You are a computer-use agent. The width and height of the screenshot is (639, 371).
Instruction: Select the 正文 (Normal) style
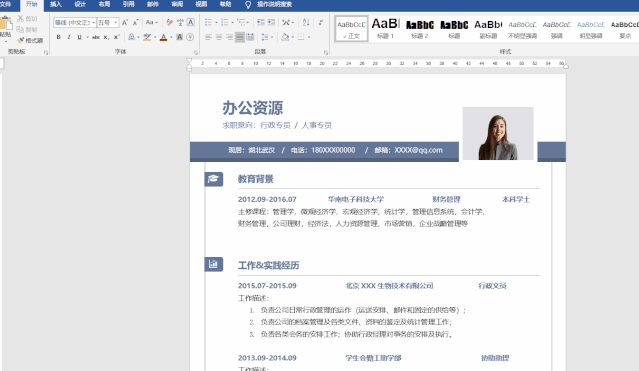pos(351,29)
